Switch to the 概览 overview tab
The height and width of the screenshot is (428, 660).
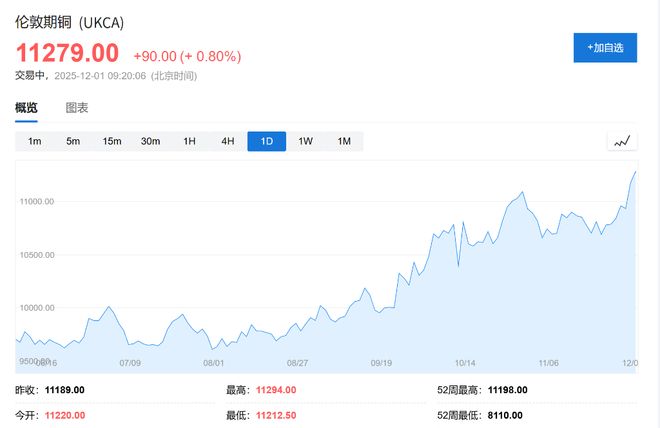(26, 108)
